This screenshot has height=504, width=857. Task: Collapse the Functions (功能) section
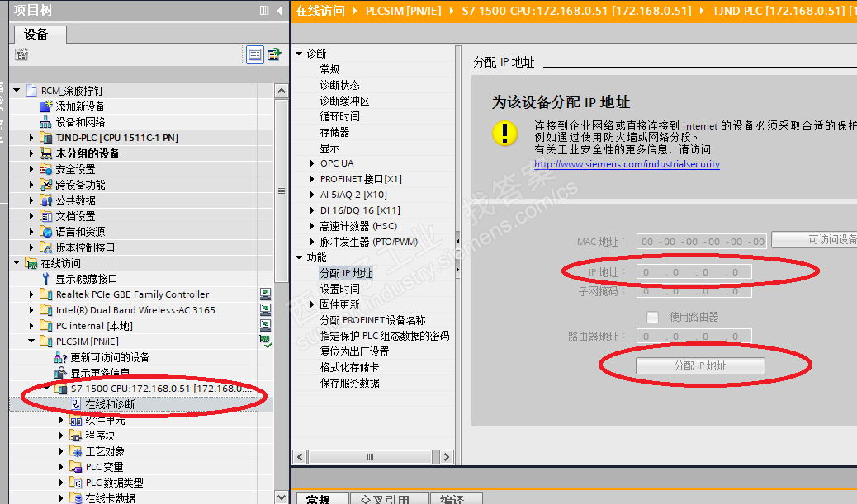[299, 257]
